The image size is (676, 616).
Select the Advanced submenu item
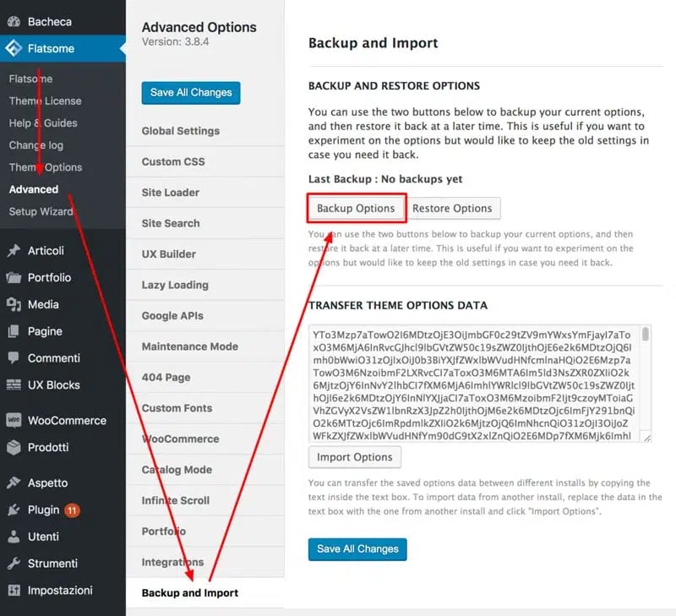point(34,189)
